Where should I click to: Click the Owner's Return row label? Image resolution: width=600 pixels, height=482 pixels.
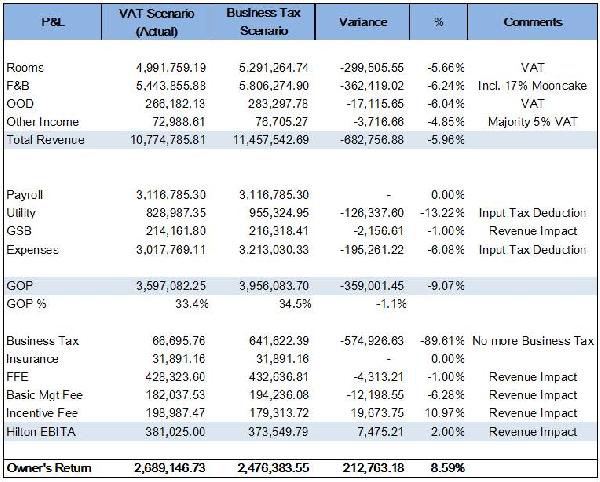tap(49, 468)
